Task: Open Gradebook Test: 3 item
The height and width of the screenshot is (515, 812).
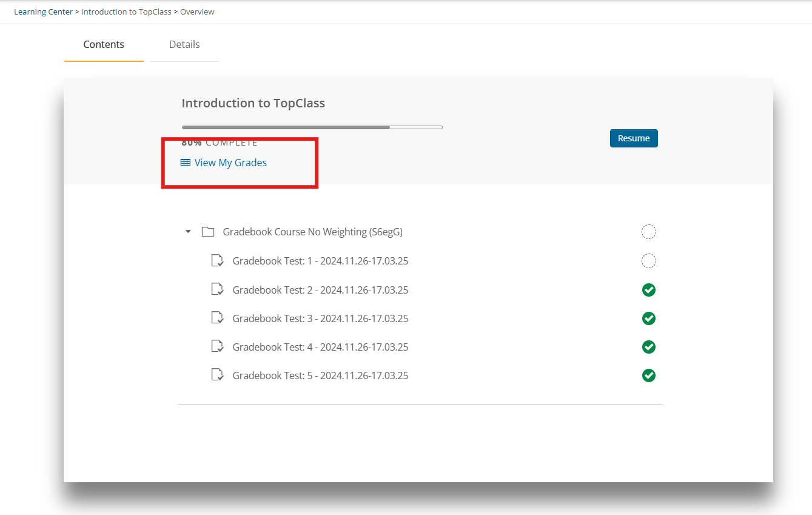Action: 320,318
